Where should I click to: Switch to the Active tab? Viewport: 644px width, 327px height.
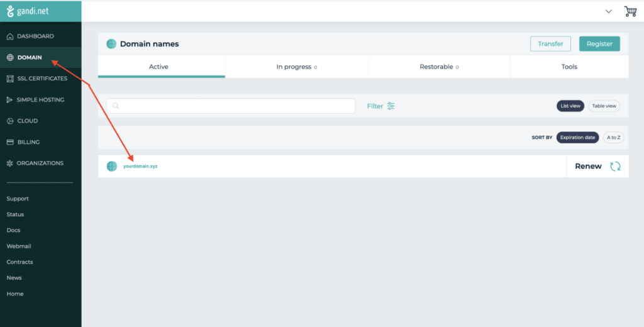pos(162,67)
